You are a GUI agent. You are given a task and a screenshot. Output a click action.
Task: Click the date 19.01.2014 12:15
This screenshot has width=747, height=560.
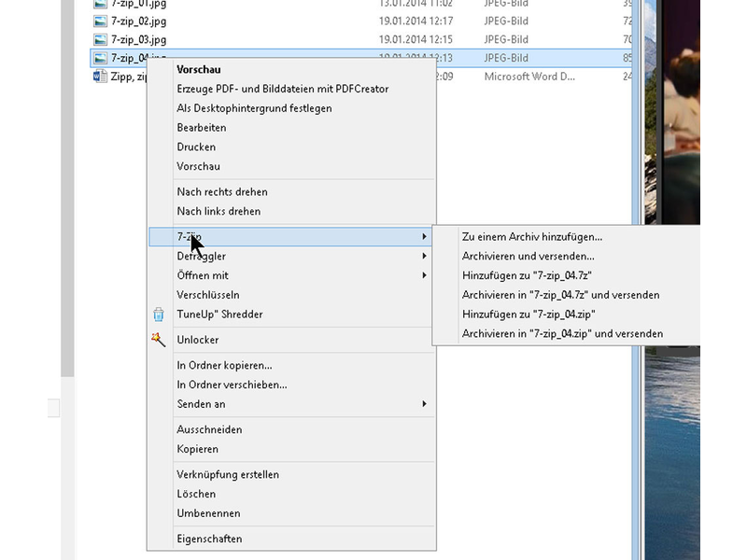(416, 39)
